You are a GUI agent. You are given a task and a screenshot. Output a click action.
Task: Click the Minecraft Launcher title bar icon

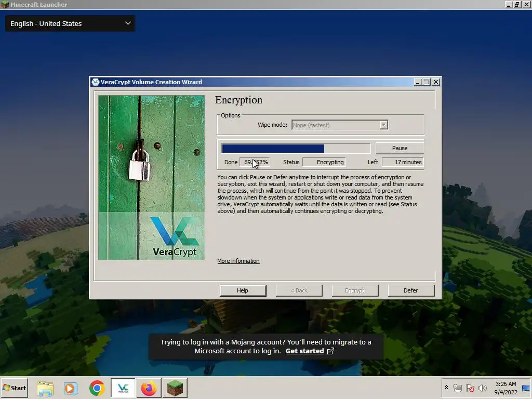pyautogui.click(x=5, y=4)
